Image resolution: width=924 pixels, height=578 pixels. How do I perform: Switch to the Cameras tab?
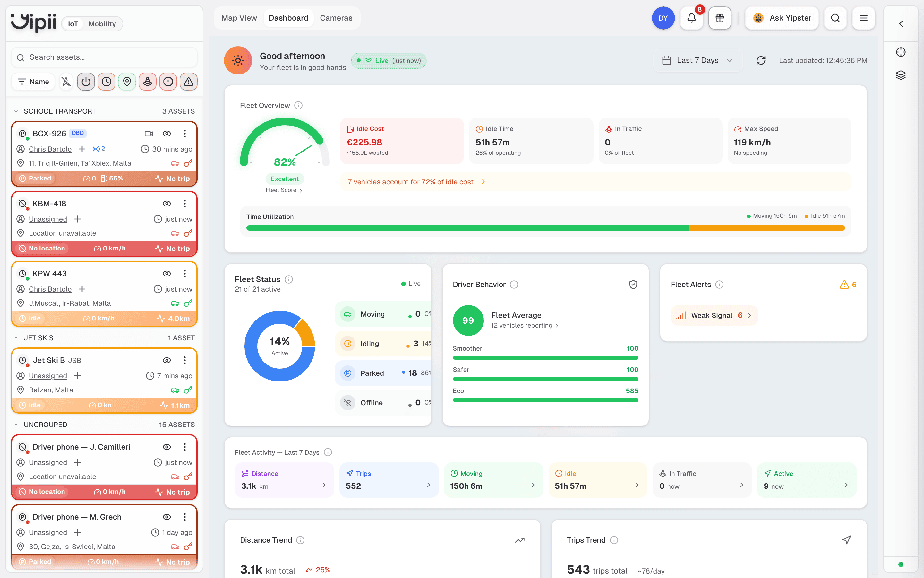coord(336,18)
